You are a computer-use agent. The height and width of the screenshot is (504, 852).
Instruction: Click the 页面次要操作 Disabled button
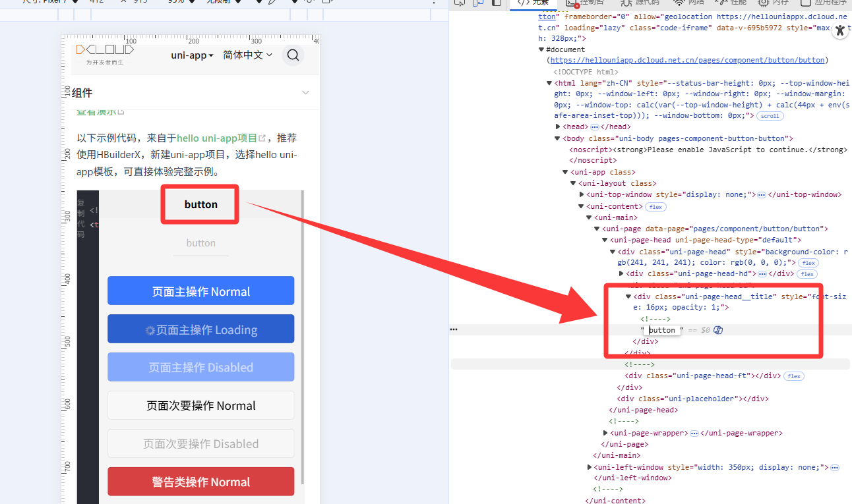[200, 443]
